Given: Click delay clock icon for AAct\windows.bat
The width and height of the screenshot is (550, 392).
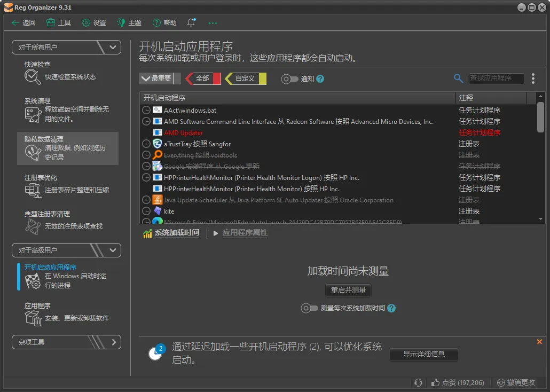Looking at the screenshot, I should (x=146, y=110).
